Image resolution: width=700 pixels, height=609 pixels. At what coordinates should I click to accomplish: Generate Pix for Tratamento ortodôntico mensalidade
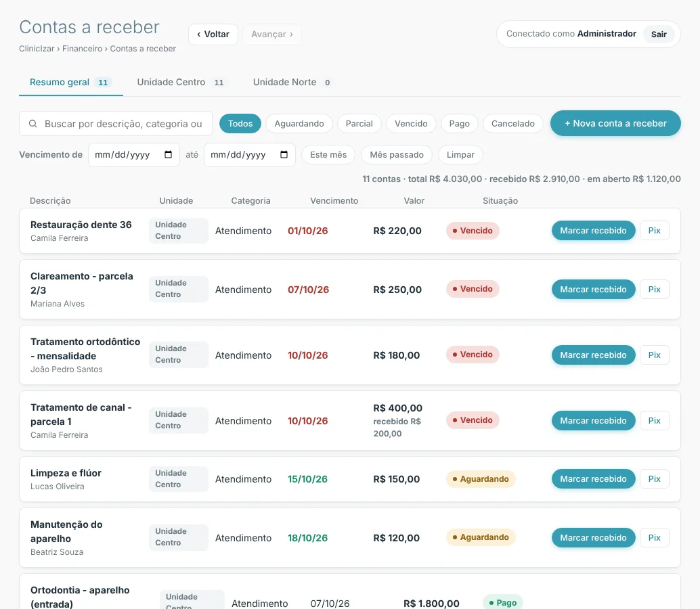(654, 355)
